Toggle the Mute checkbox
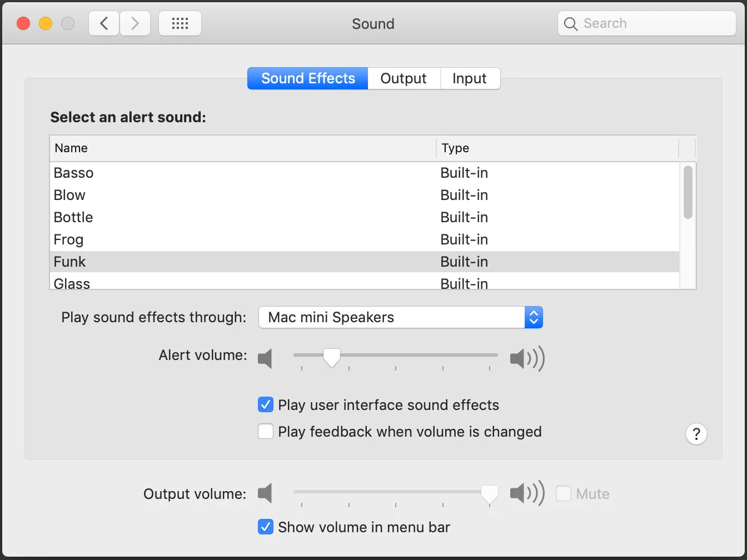747x560 pixels. (564, 493)
